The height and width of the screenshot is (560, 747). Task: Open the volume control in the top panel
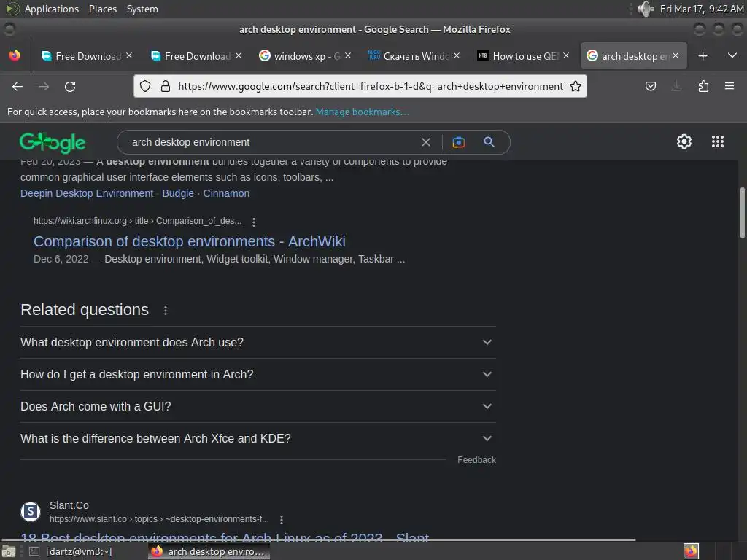click(x=645, y=9)
